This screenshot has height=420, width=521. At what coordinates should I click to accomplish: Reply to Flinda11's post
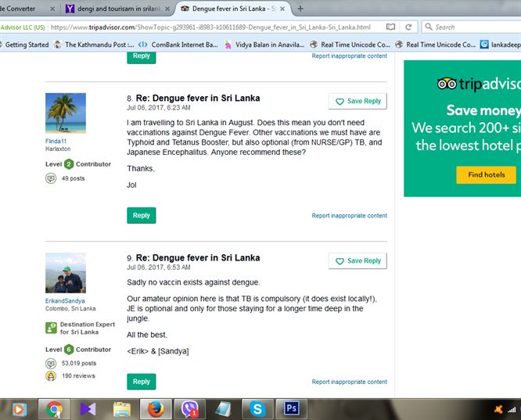[x=141, y=215]
